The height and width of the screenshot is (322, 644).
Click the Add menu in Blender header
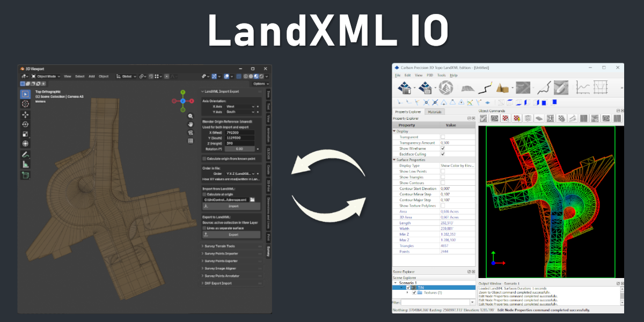pos(92,76)
